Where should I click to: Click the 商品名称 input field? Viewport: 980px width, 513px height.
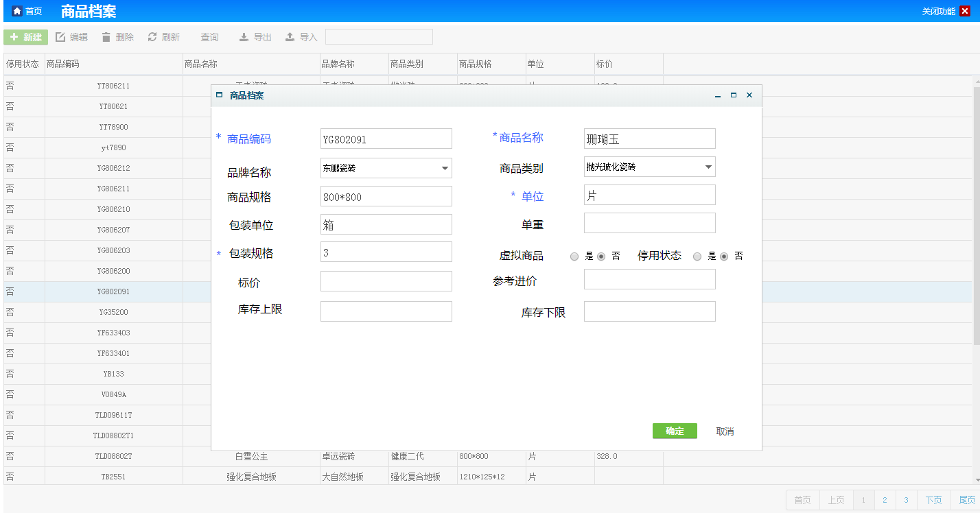click(x=650, y=139)
